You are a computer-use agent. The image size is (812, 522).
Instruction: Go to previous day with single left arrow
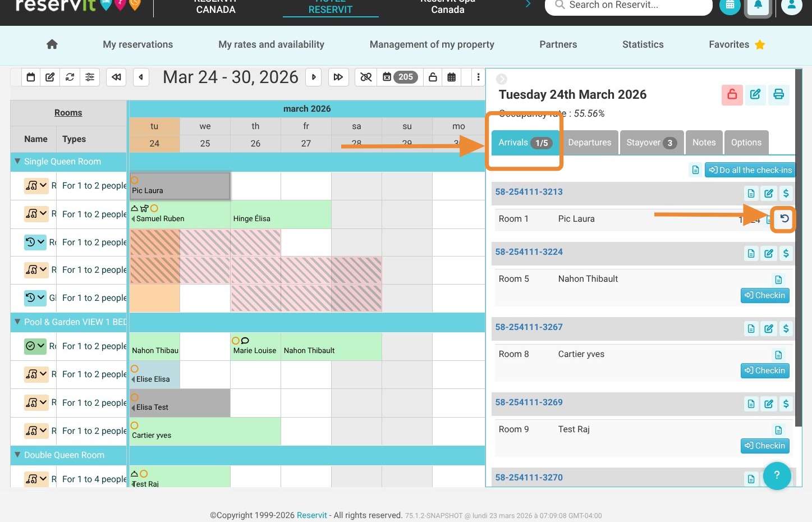point(141,77)
